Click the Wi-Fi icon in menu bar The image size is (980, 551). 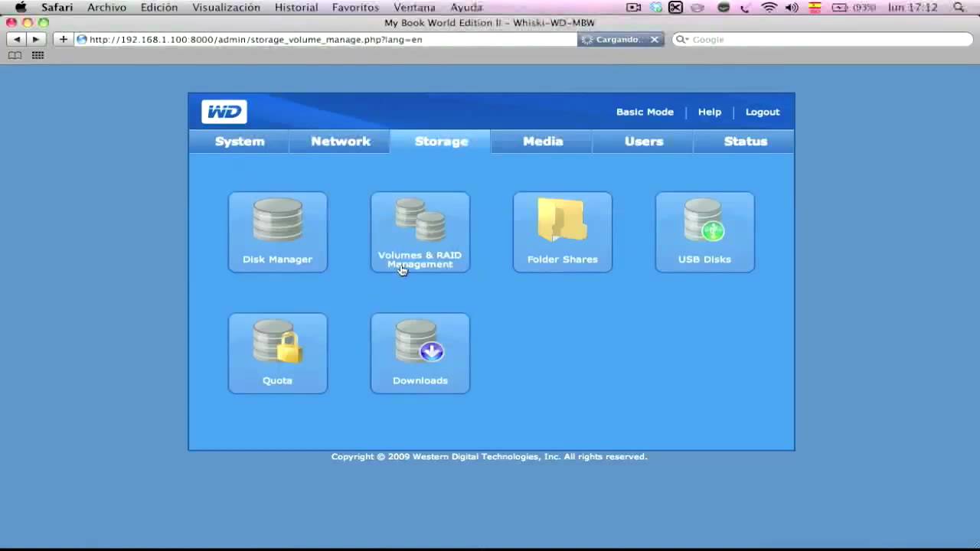click(x=769, y=7)
